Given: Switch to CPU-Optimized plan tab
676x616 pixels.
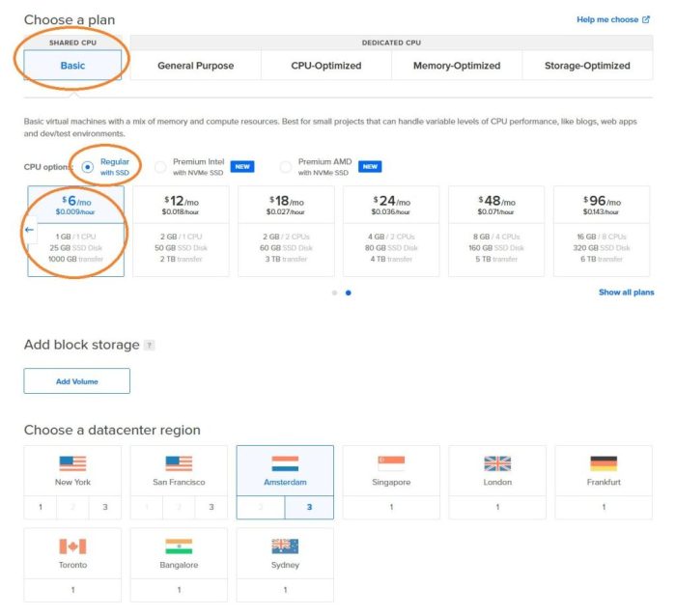Looking at the screenshot, I should point(326,66).
